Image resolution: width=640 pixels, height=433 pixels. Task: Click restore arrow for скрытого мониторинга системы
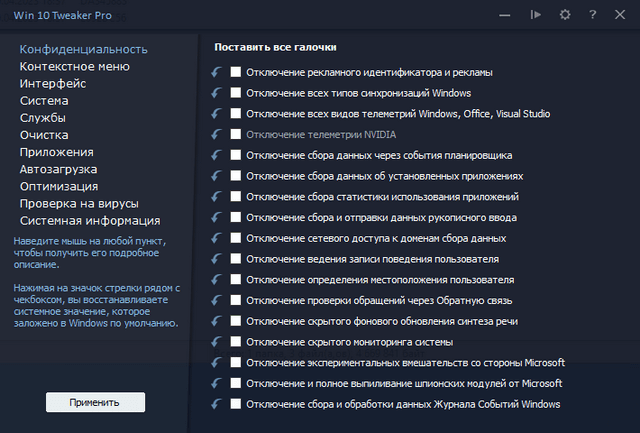point(216,342)
